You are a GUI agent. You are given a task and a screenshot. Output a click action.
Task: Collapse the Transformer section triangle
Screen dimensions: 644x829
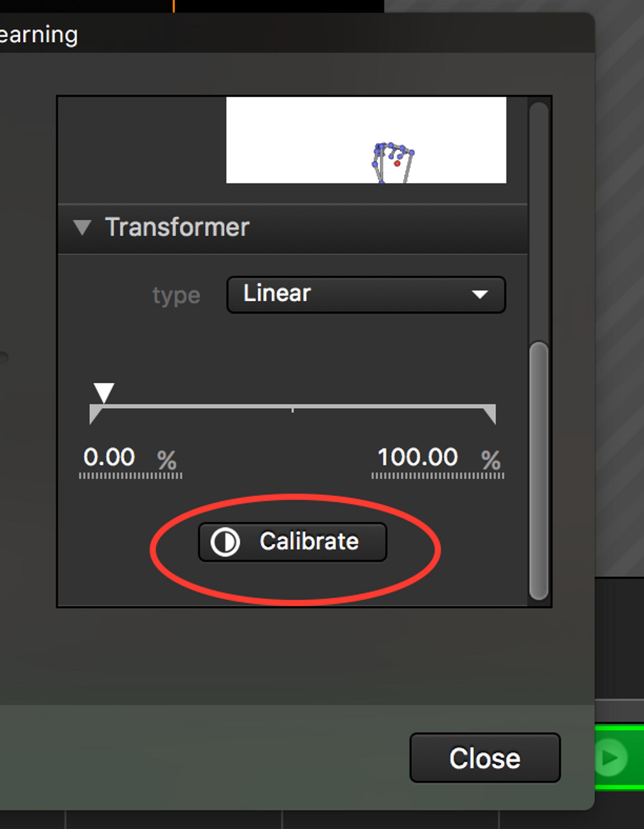click(82, 227)
